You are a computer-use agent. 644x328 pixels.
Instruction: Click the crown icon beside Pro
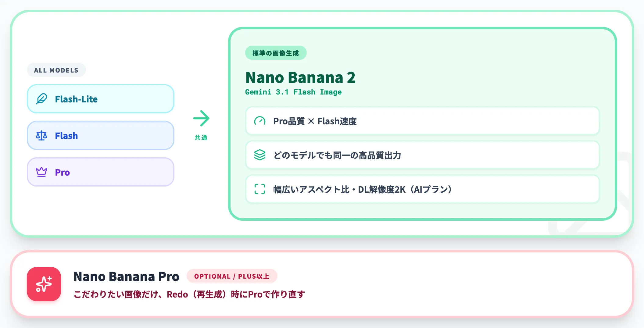[x=41, y=172]
